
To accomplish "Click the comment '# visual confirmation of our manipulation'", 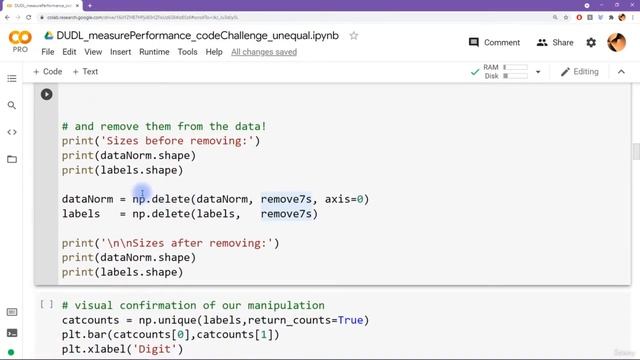I will point(193,306).
